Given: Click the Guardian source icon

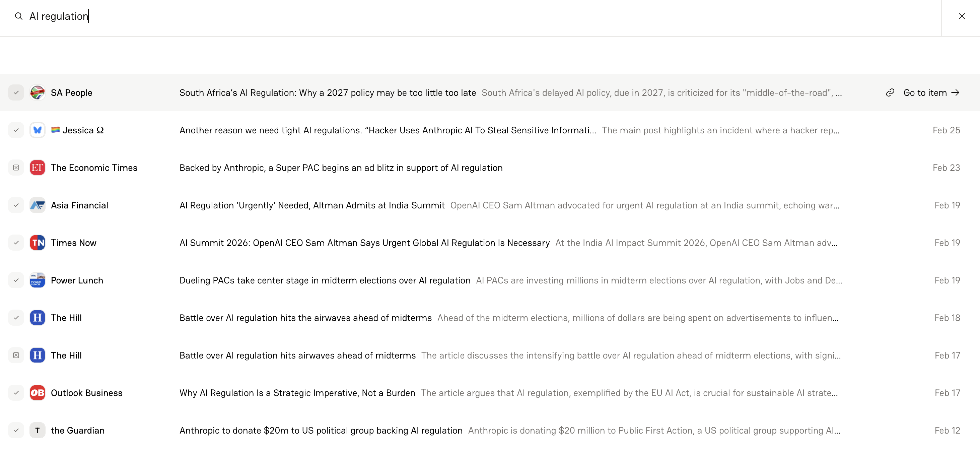Looking at the screenshot, I should click(x=37, y=430).
